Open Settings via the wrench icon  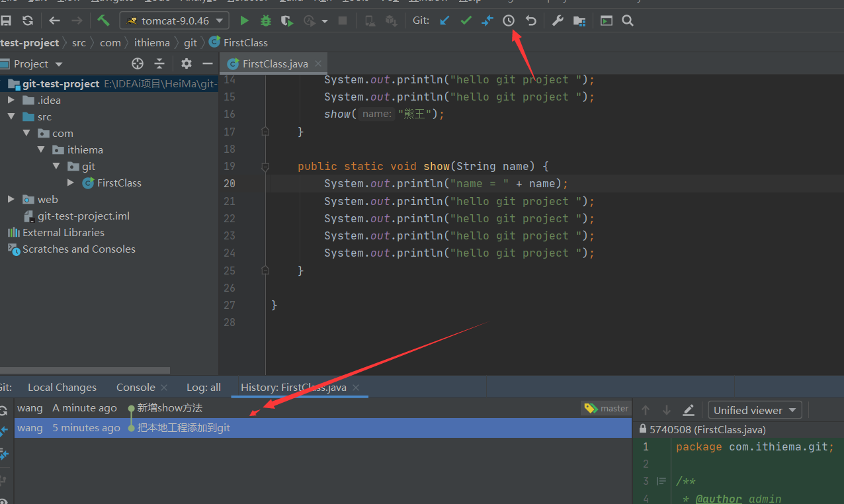tap(558, 21)
